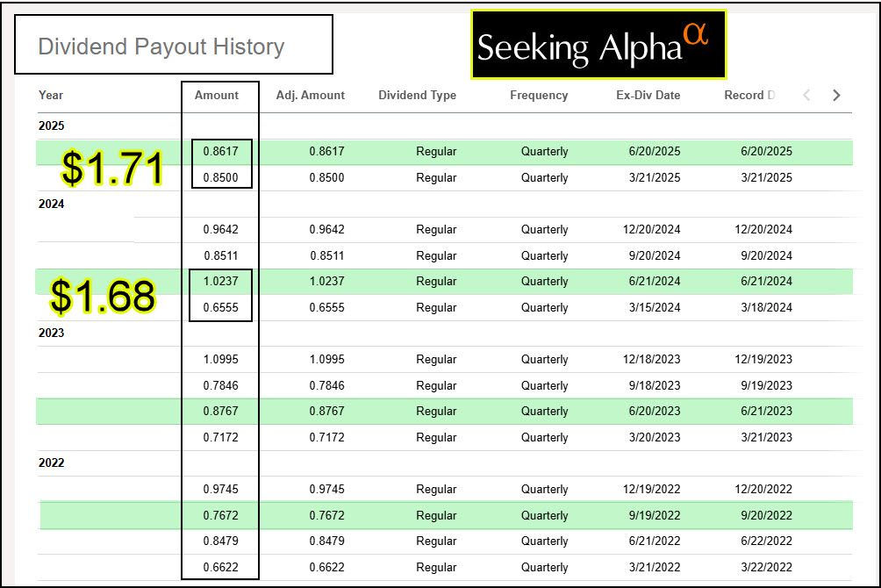Click the right arrow to scroll columns
Screen dimensions: 881x588
tap(836, 96)
